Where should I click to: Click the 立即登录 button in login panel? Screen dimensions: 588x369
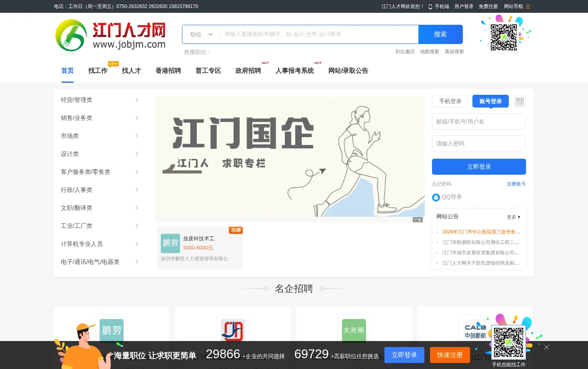pos(479,167)
